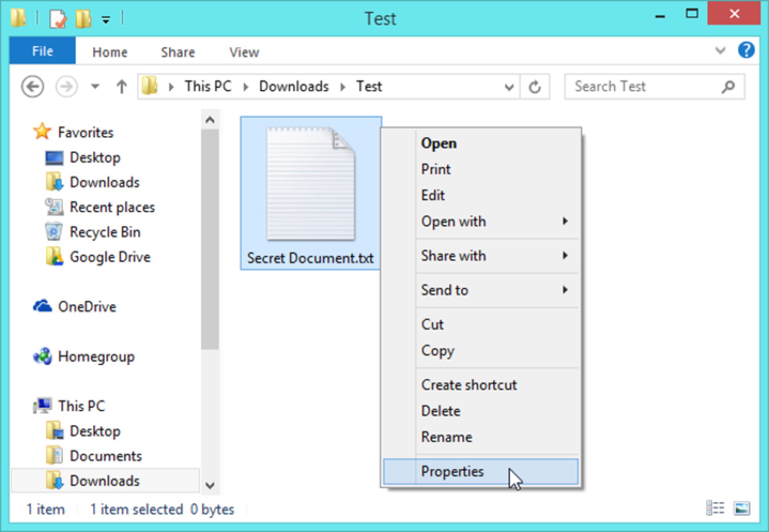Switch to the View ribbon tab
Viewport: 769px width, 532px height.
click(x=244, y=51)
